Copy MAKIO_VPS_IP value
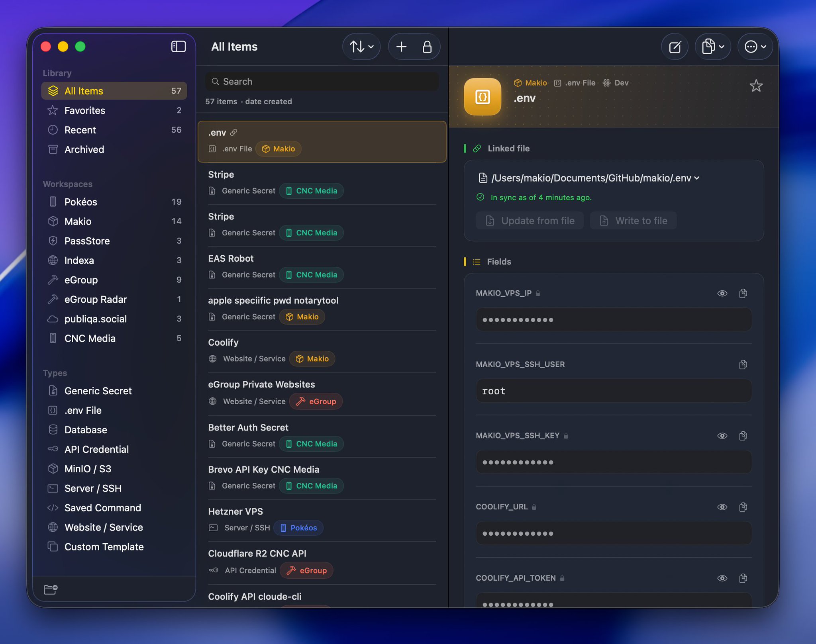Screen dimensions: 816x644 pyautogui.click(x=743, y=294)
